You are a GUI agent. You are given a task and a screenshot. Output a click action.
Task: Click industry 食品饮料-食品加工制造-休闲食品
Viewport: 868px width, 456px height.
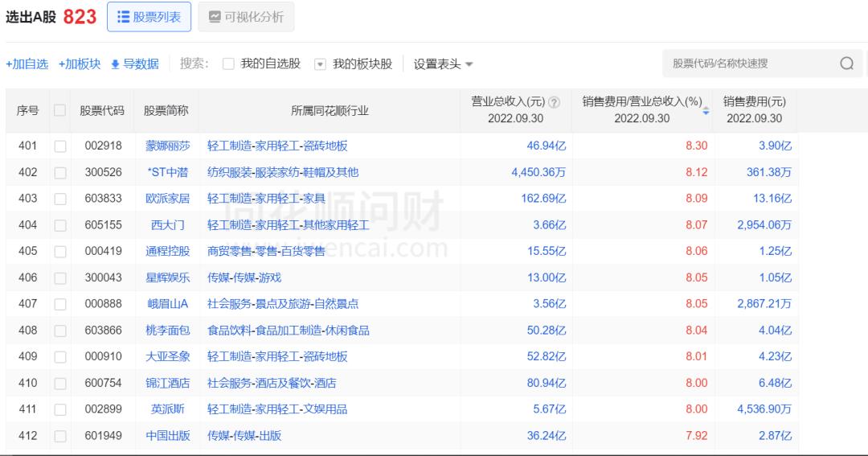click(289, 331)
